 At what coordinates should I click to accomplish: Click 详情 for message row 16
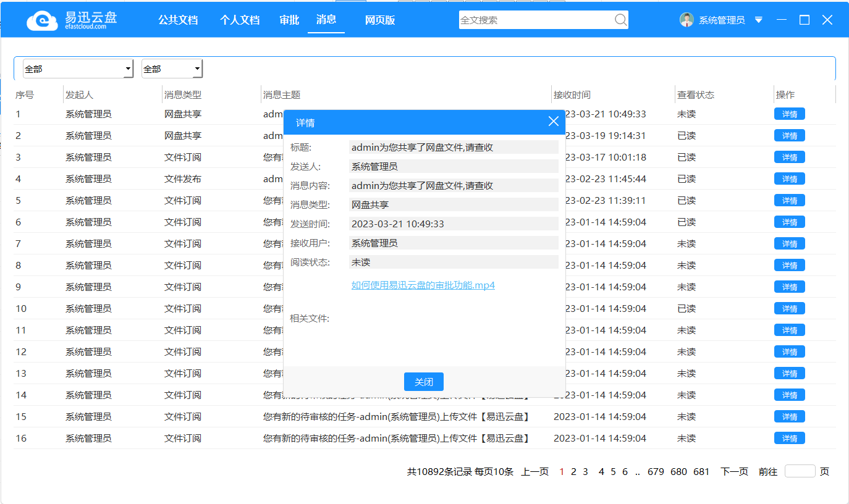pos(789,438)
